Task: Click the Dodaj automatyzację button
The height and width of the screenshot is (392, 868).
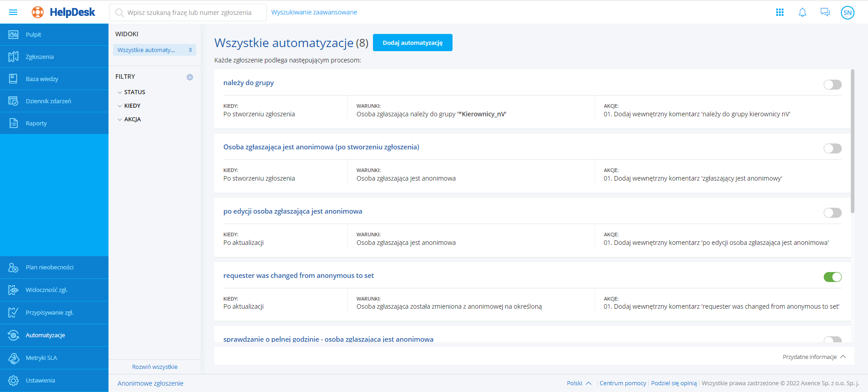Action: click(412, 43)
